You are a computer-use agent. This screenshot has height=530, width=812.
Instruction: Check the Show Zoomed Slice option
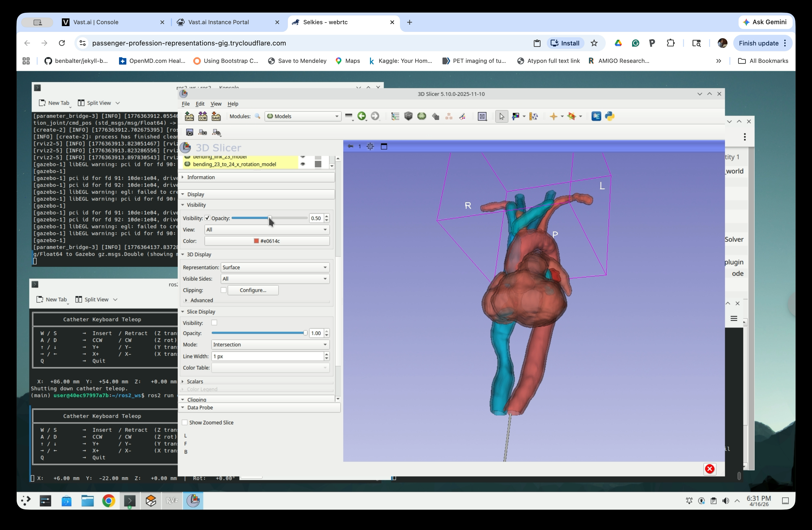pos(185,422)
